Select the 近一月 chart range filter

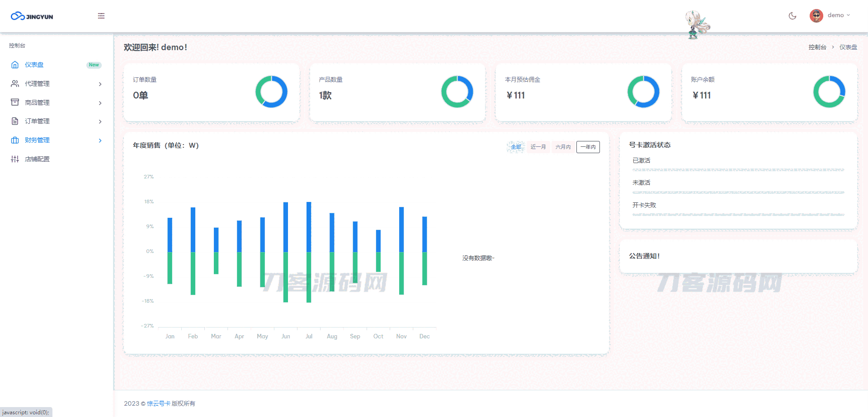tap(538, 147)
